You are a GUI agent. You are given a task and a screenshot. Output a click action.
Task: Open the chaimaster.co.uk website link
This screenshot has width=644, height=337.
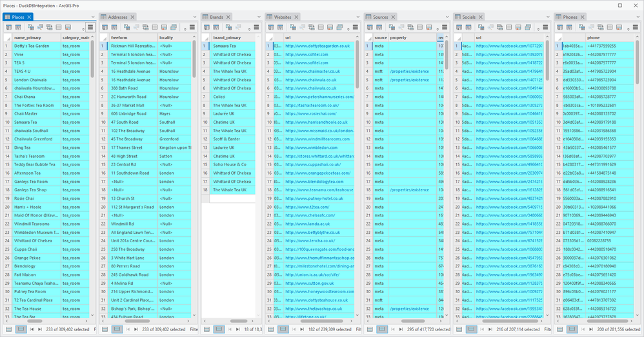coord(312,72)
